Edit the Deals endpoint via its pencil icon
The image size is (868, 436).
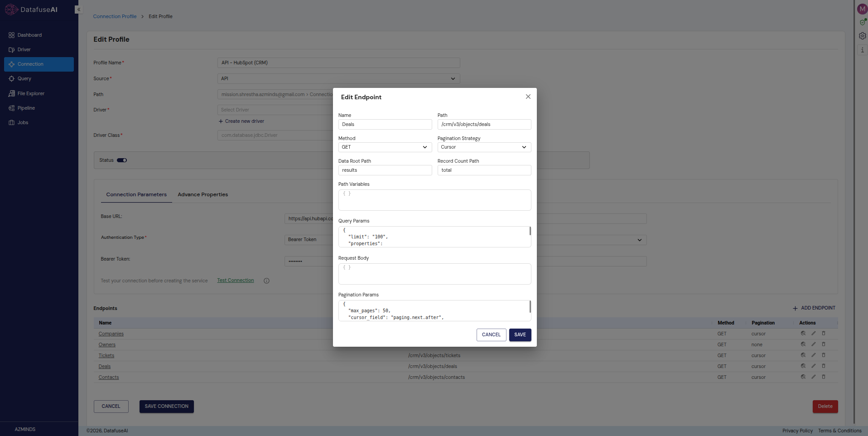814,366
